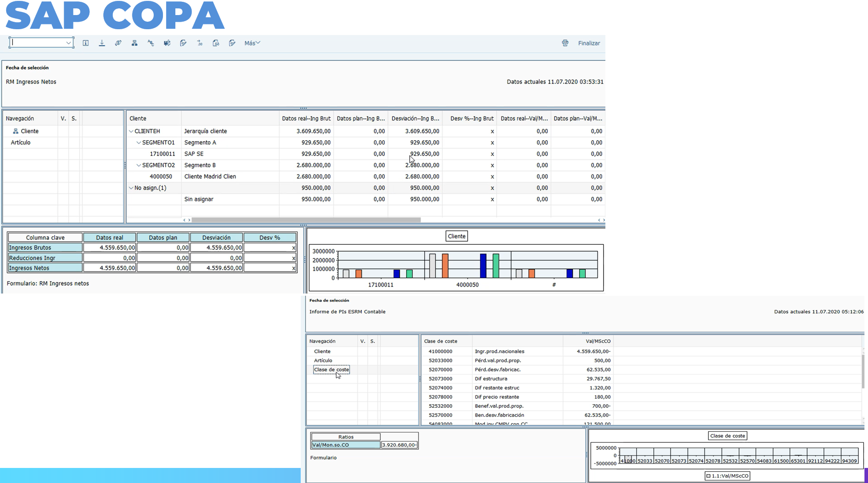868x483 pixels.
Task: Click the Datos real--Ing Brut column header
Action: (x=306, y=118)
